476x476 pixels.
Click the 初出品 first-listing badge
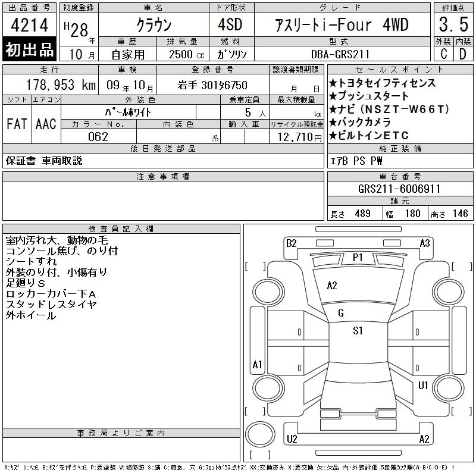point(30,50)
